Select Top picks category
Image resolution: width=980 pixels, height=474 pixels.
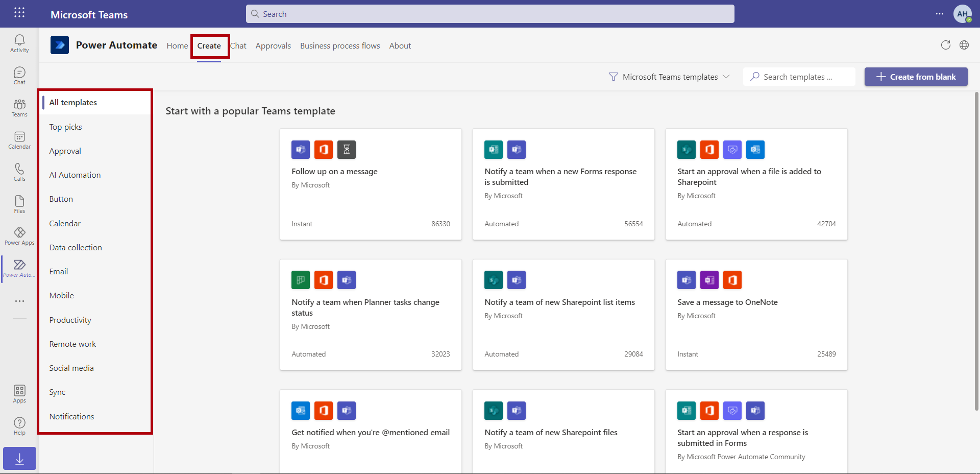point(95,127)
